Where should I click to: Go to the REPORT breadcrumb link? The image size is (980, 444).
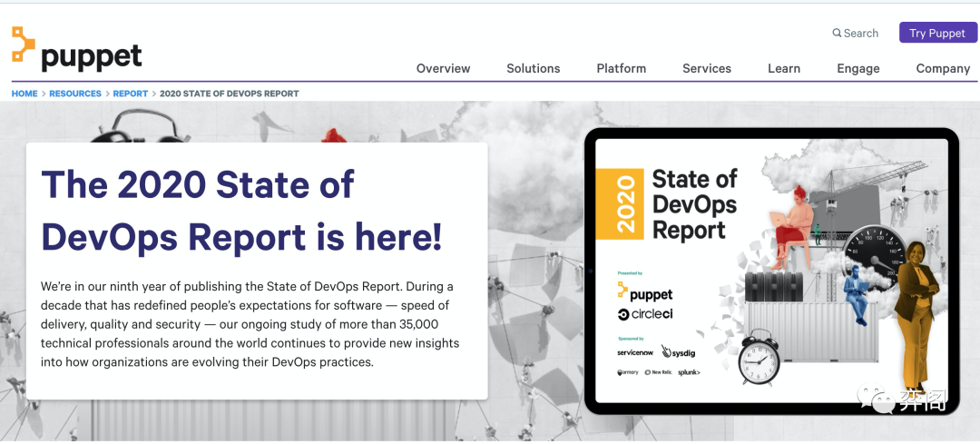(130, 94)
